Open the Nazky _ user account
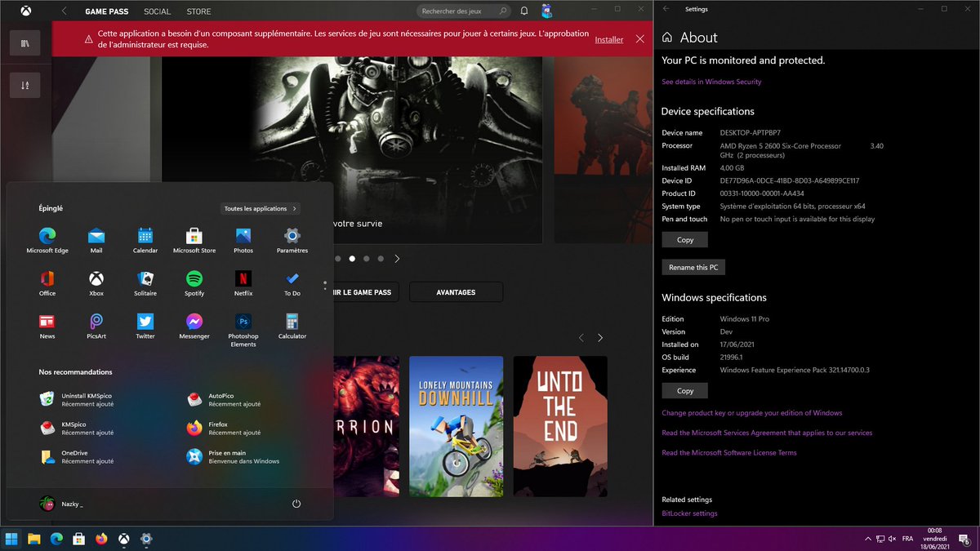Screen dimensions: 980x551 point(62,504)
